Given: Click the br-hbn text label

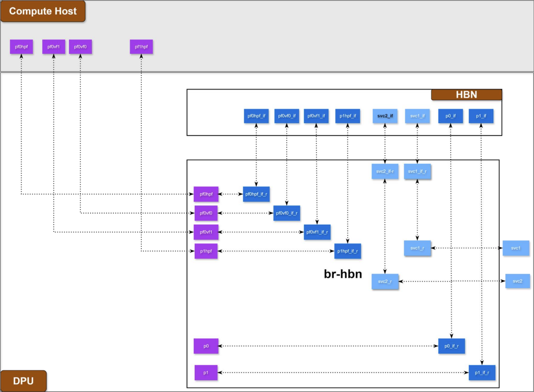Looking at the screenshot, I should (343, 274).
